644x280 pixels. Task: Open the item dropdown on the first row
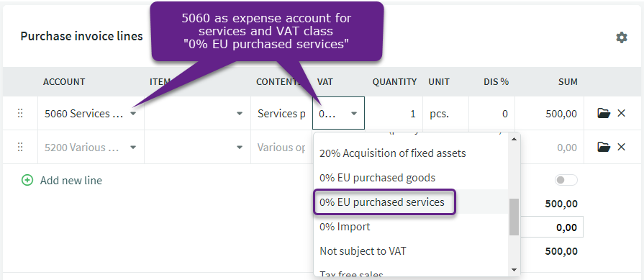(240, 114)
